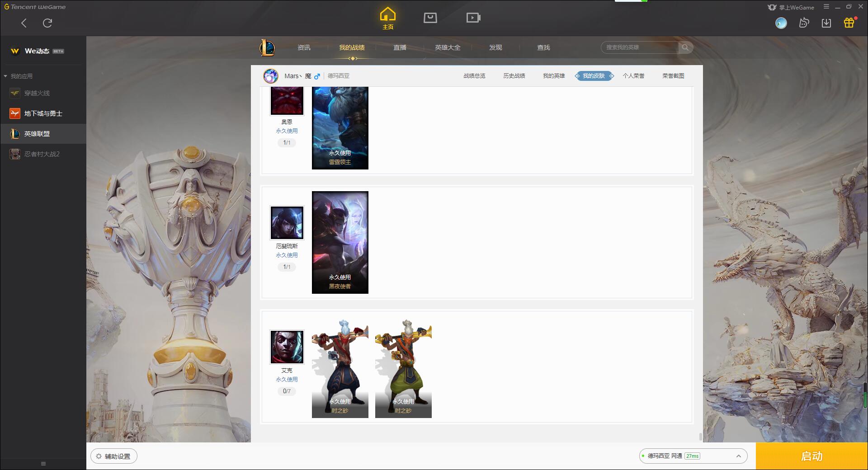
Task: Click the sidebar collapse icon at bottom left
Action: pos(43,464)
